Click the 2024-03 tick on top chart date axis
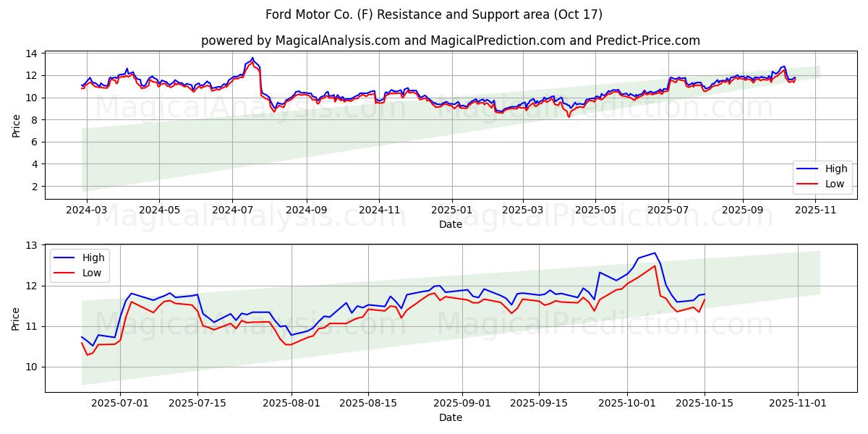This screenshot has height=434, width=868. 87,210
